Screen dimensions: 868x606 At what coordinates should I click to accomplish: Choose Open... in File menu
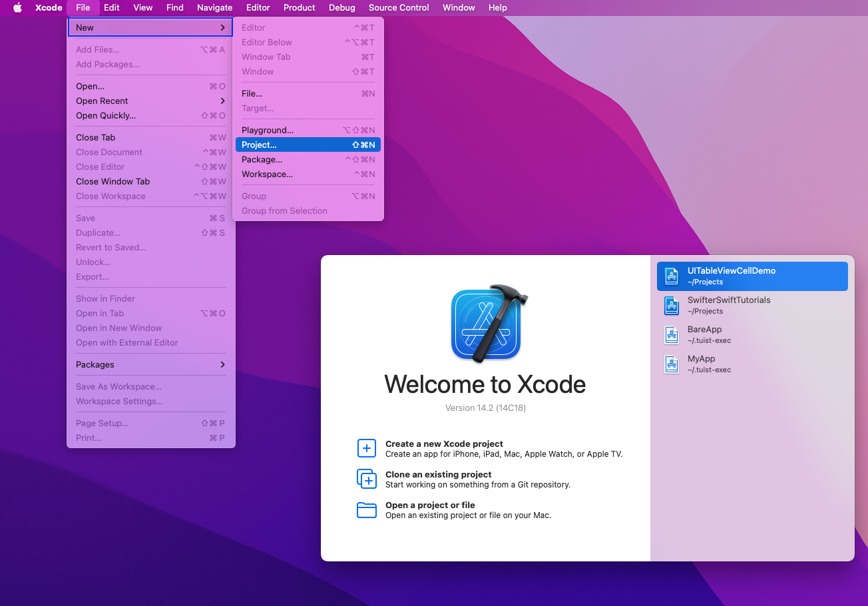(x=151, y=87)
